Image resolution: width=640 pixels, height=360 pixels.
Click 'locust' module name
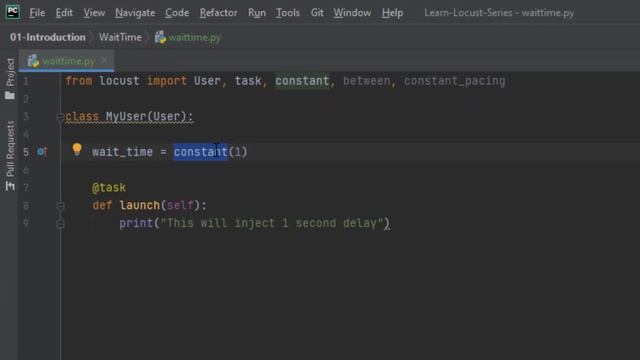(119, 81)
